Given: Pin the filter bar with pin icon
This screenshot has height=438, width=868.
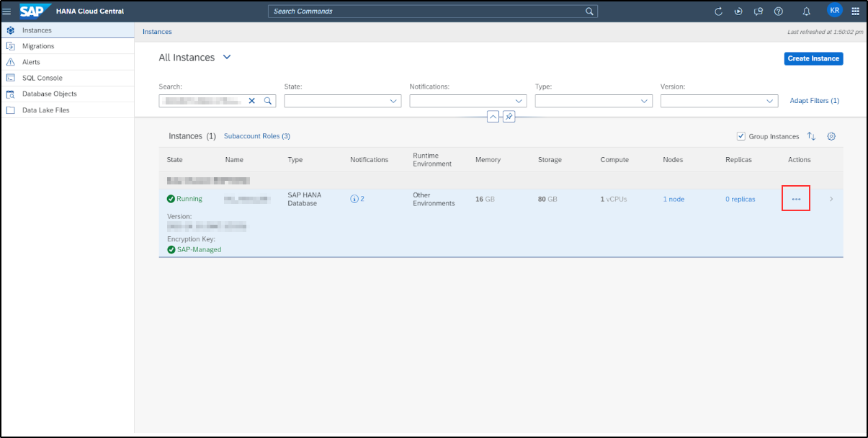Looking at the screenshot, I should (509, 117).
